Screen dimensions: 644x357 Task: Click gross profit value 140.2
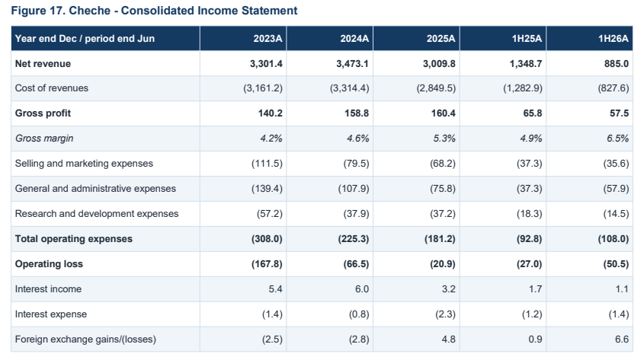[x=271, y=113]
